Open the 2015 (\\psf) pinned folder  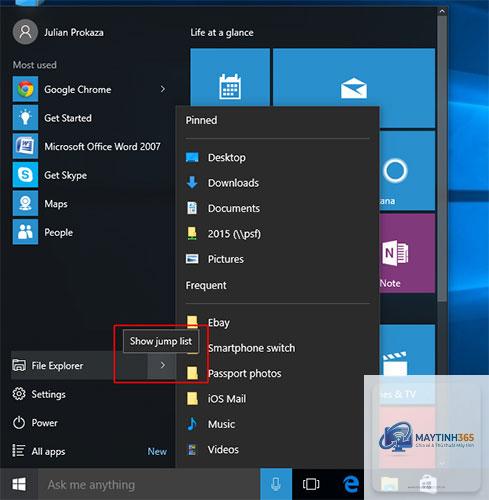[277, 234]
